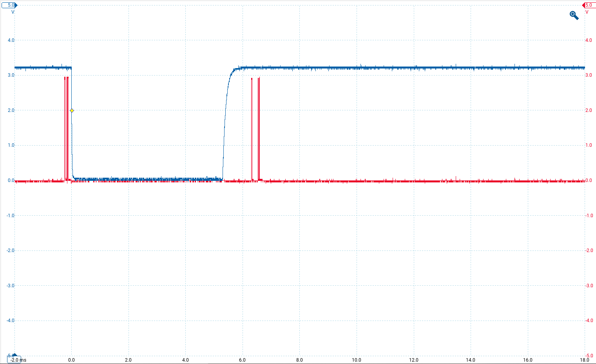The width and height of the screenshot is (596, 364).
Task: Select the -2.0 ms time offset box
Action: click(14, 360)
